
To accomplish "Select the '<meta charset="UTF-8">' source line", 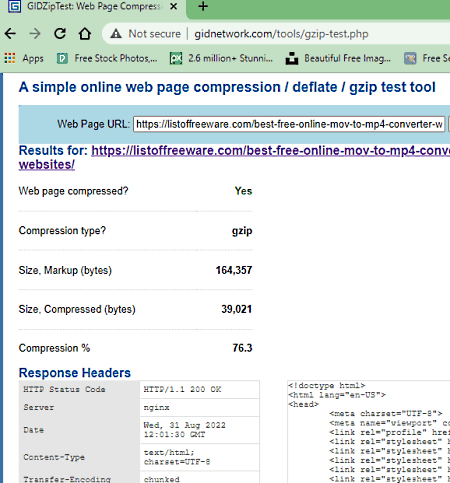I will tap(386, 414).
